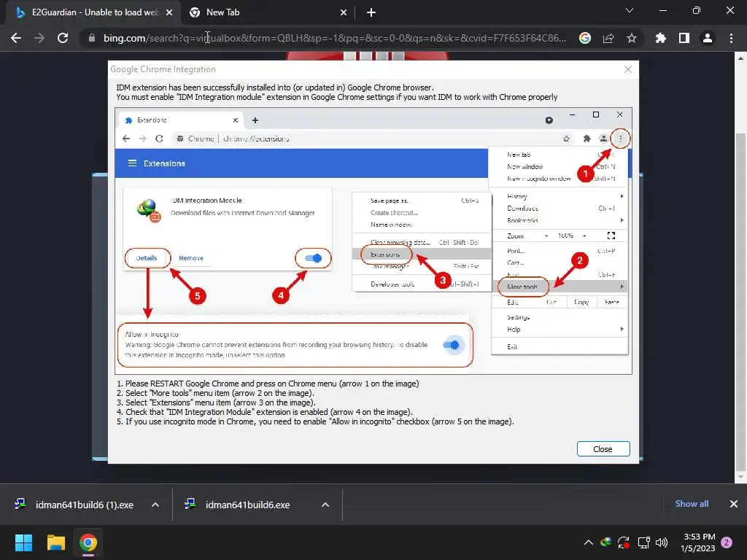
Task: Click the Chrome taskbar icon
Action: pos(88,542)
